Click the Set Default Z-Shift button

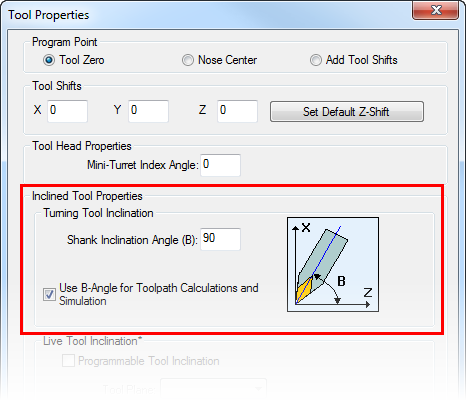coord(347,112)
